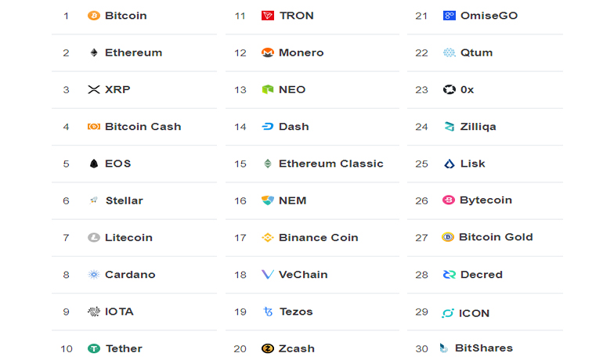Click the Lisk blue diamond icon
The height and width of the screenshot is (364, 603).
pos(450,164)
